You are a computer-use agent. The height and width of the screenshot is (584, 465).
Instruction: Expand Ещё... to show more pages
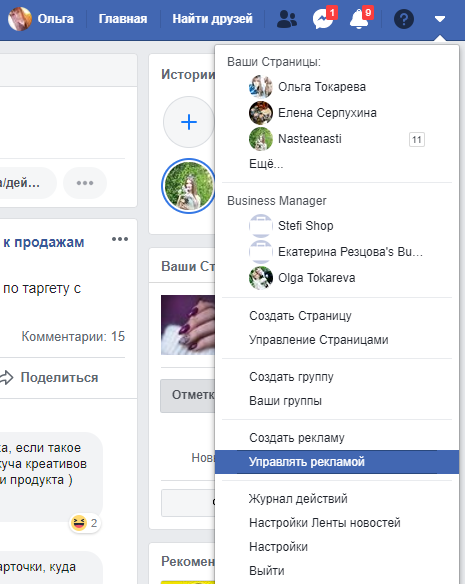point(266,164)
